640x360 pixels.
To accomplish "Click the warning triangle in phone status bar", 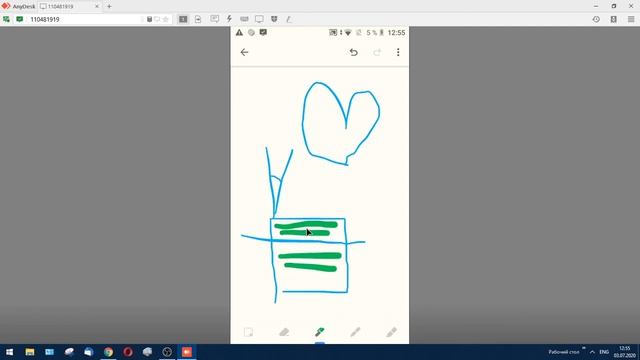I will [x=239, y=33].
